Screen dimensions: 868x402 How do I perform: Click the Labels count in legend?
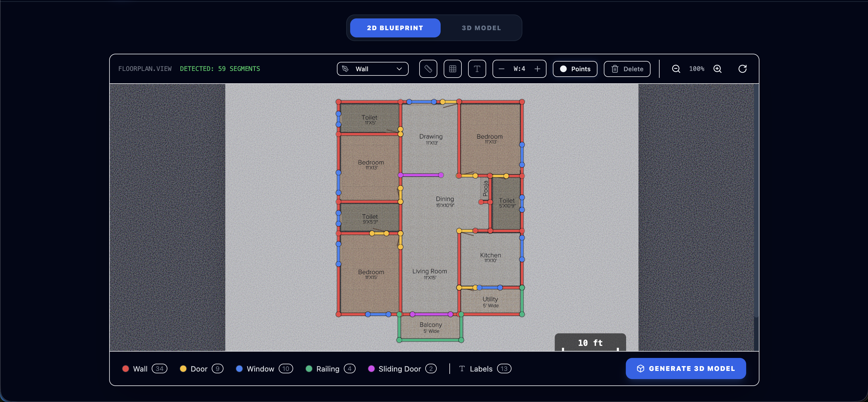coord(504,369)
